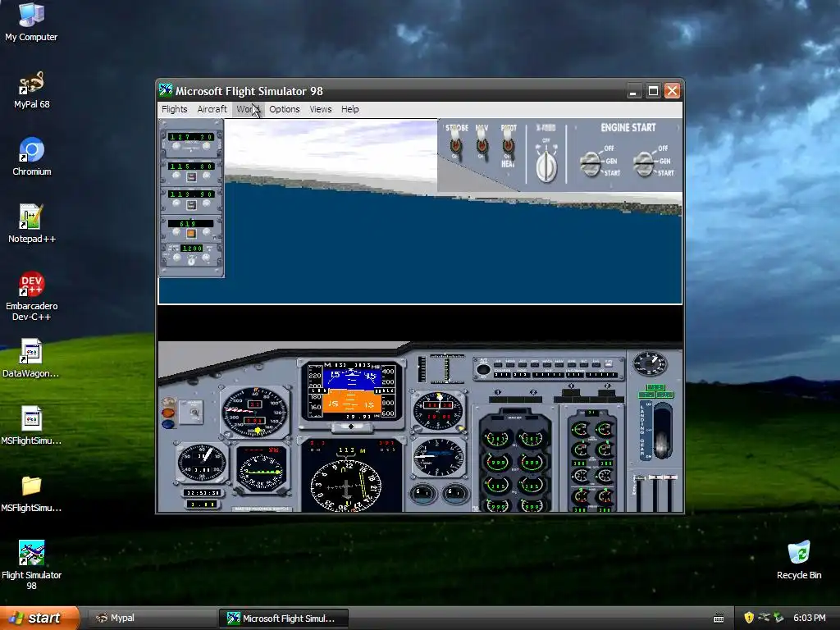
Task: Click the right small fuel quantity gauge
Action: (454, 493)
